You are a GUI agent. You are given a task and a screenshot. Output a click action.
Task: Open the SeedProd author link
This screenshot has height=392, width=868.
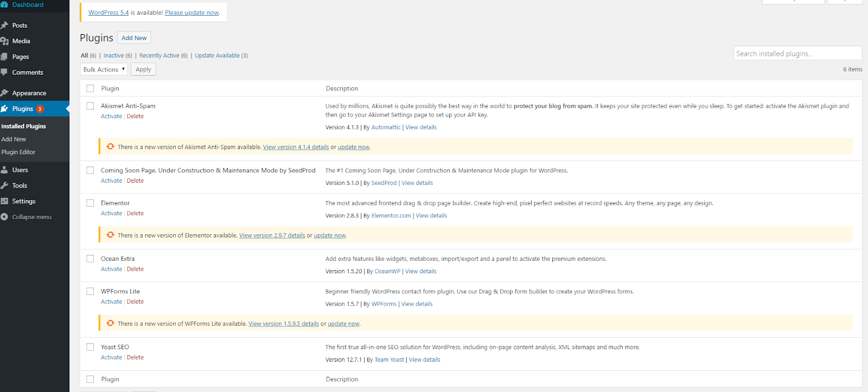(384, 183)
